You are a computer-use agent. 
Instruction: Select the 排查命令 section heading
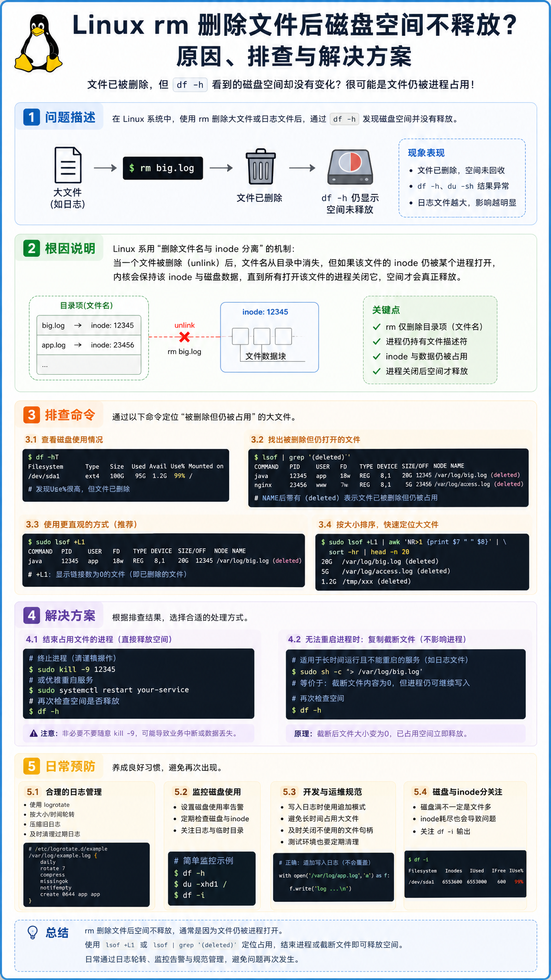(70, 415)
